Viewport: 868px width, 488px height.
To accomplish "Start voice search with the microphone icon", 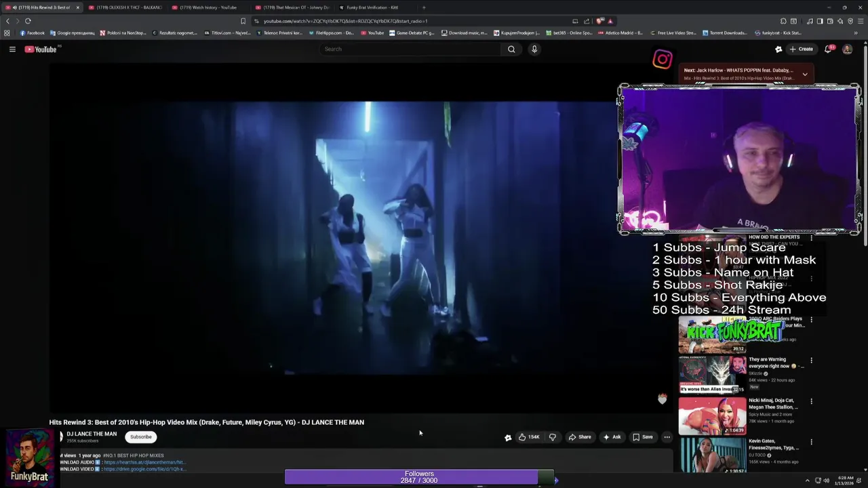I will coord(534,49).
